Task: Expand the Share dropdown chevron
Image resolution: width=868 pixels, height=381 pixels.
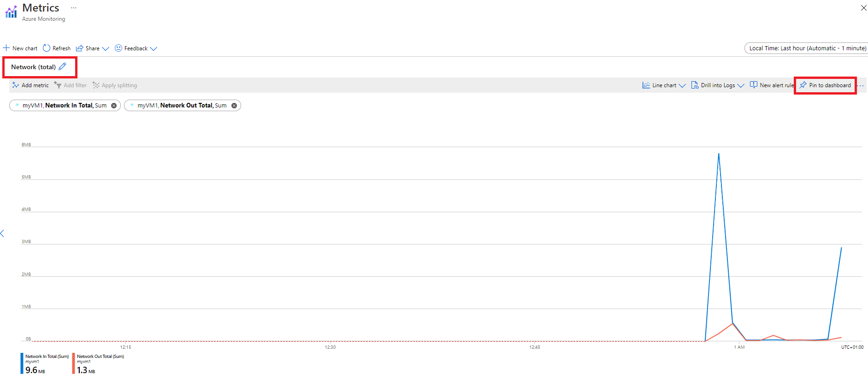Action: coord(106,48)
